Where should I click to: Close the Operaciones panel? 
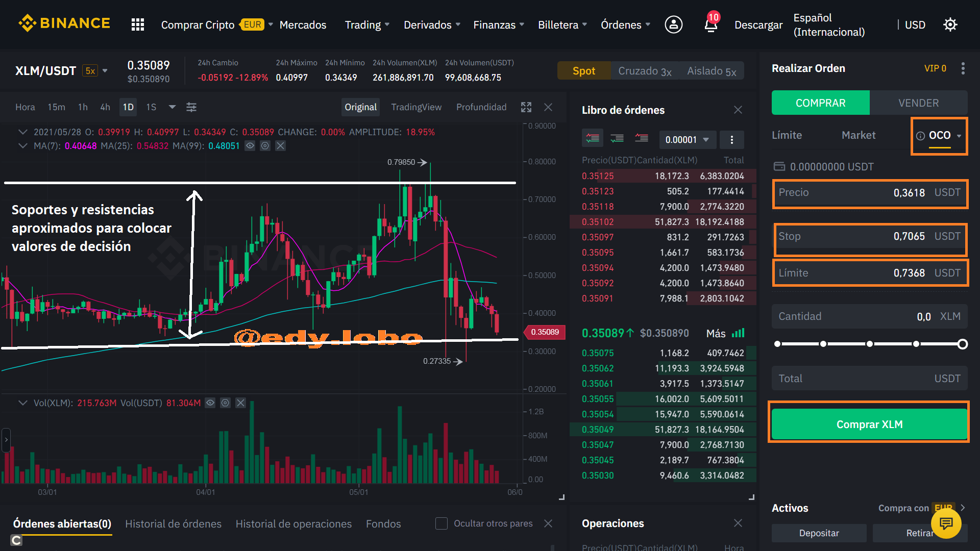pyautogui.click(x=738, y=523)
